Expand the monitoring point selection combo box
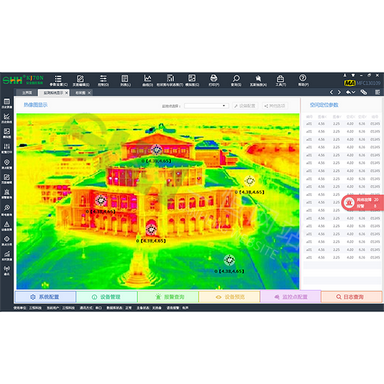The image size is (384, 384). (206, 106)
